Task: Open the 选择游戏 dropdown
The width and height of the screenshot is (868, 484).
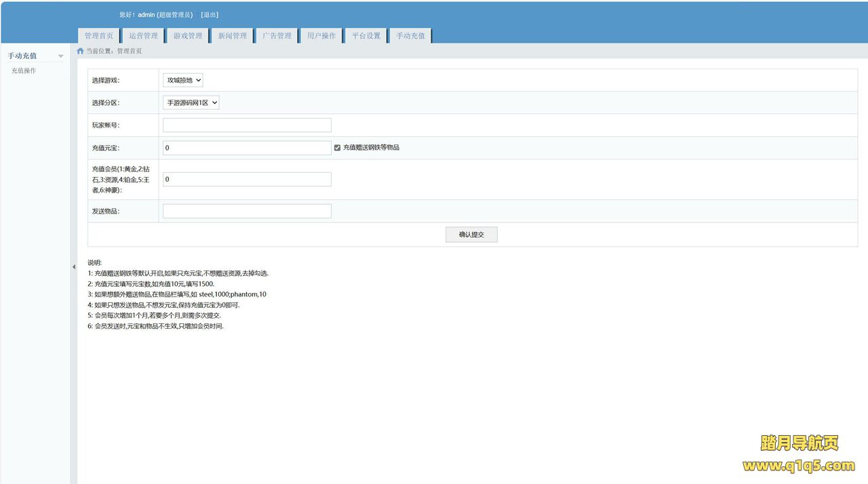Action: 182,80
